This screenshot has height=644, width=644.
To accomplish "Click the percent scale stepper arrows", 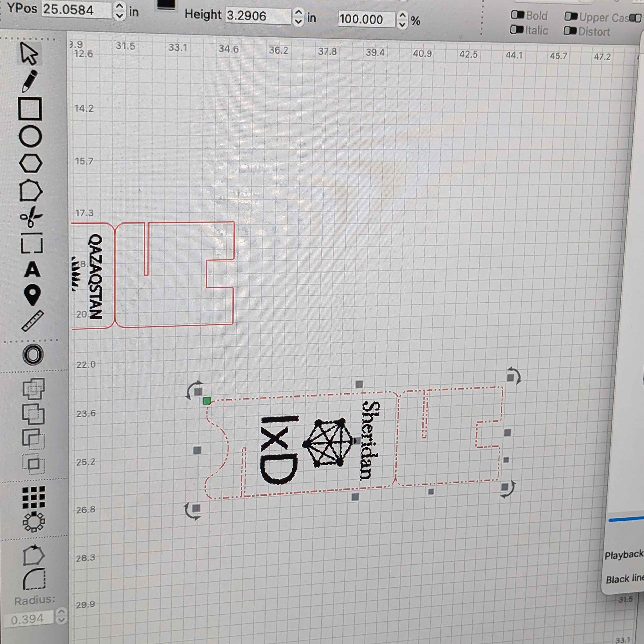I will pos(402,20).
